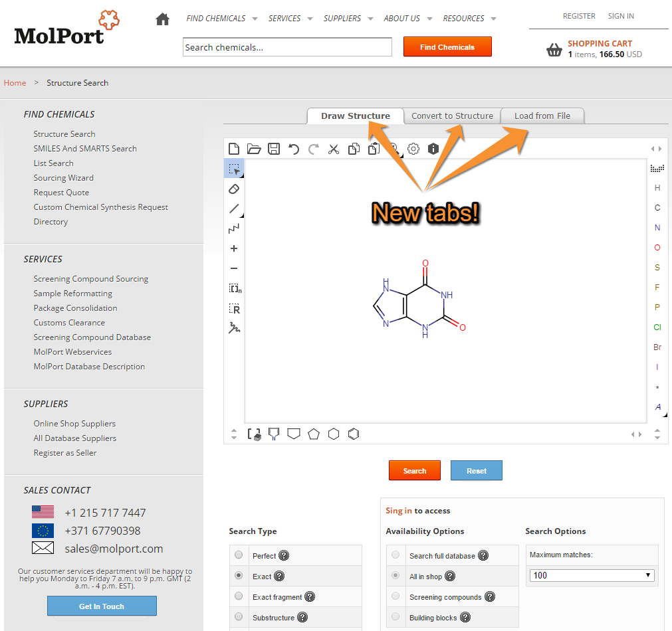672x631 pixels.
Task: Open the template library icon
Action: 254,434
